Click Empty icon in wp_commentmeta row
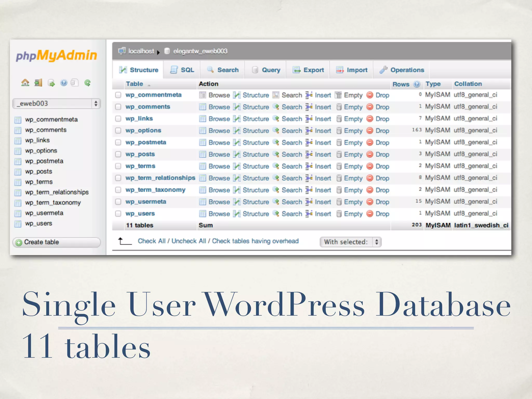Image resolution: width=532 pixels, height=399 pixels. [x=338, y=95]
